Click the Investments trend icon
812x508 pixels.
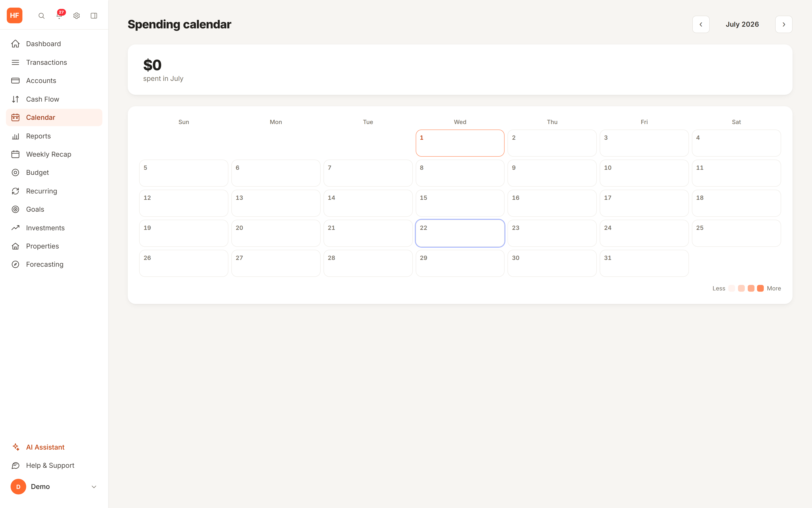[x=15, y=228]
